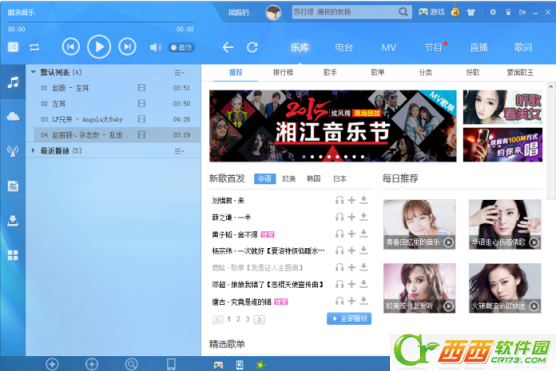This screenshot has height=371, width=556.
Task: Refresh the page with the reload icon
Action: point(252,47)
